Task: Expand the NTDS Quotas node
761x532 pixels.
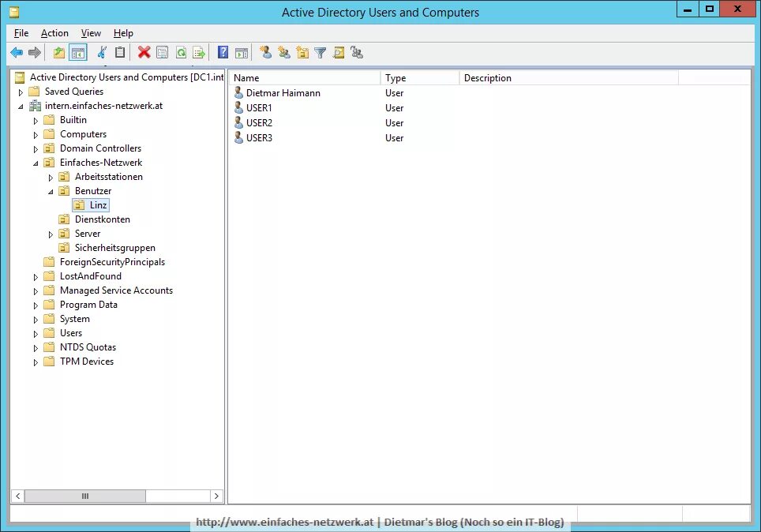Action: coord(36,348)
